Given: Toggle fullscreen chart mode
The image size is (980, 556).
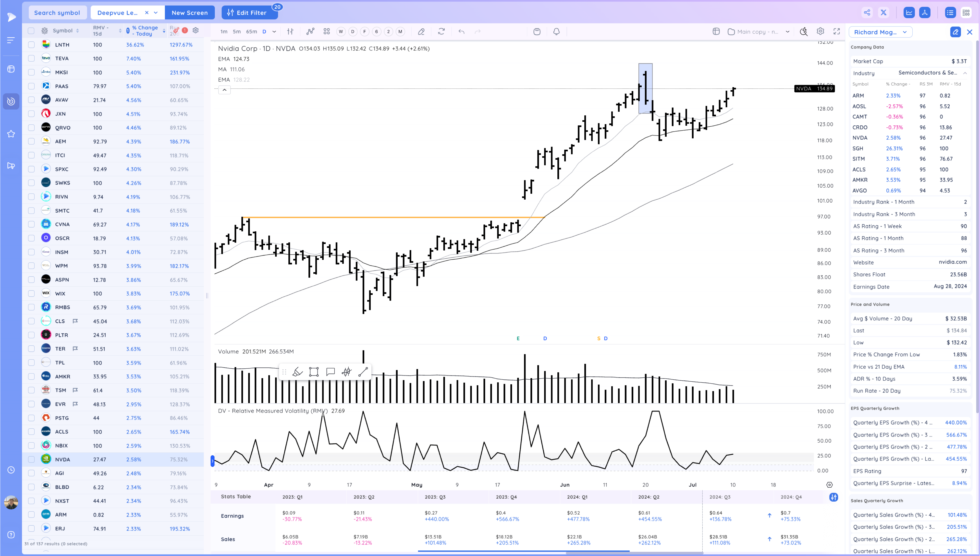Looking at the screenshot, I should [x=837, y=32].
